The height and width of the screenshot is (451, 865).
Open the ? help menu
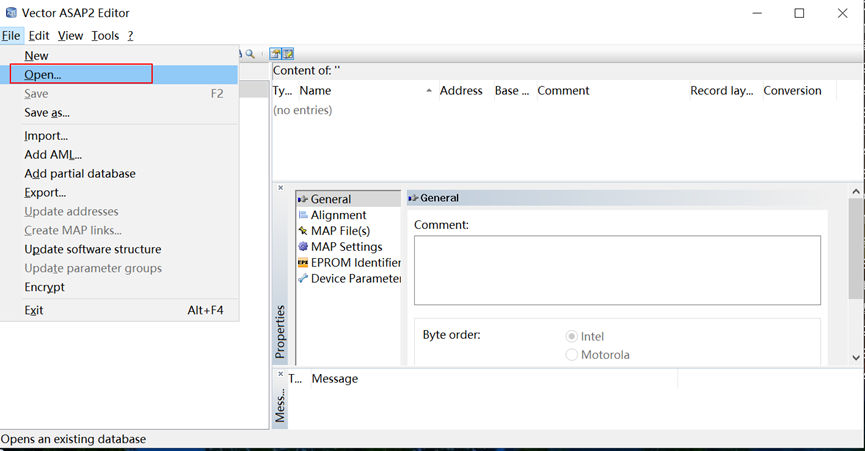coord(130,36)
